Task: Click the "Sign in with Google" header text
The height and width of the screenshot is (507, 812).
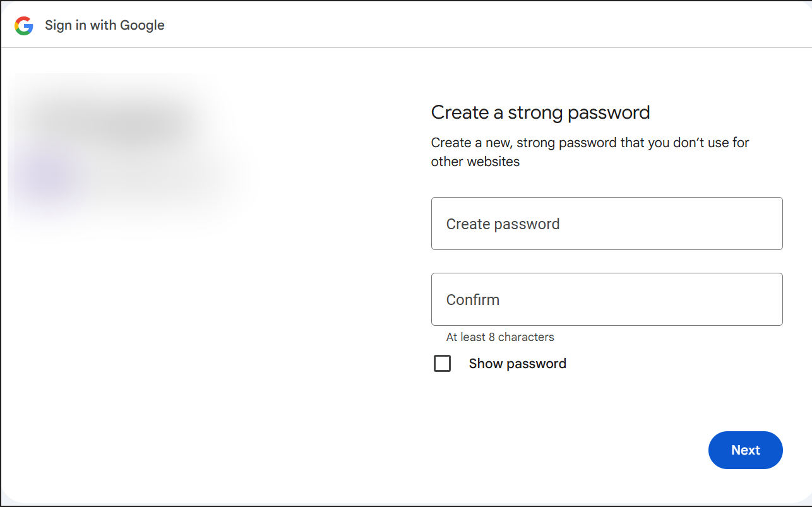Action: [x=105, y=26]
